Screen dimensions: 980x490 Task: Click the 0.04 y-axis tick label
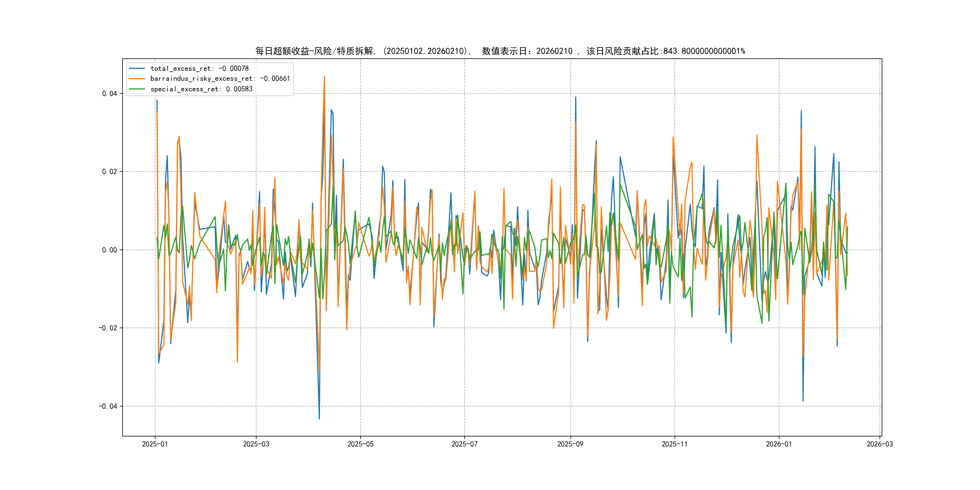(109, 93)
